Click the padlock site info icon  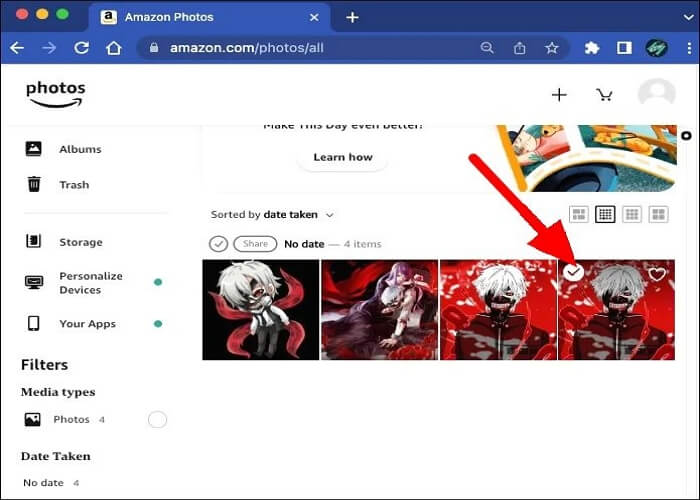(154, 47)
